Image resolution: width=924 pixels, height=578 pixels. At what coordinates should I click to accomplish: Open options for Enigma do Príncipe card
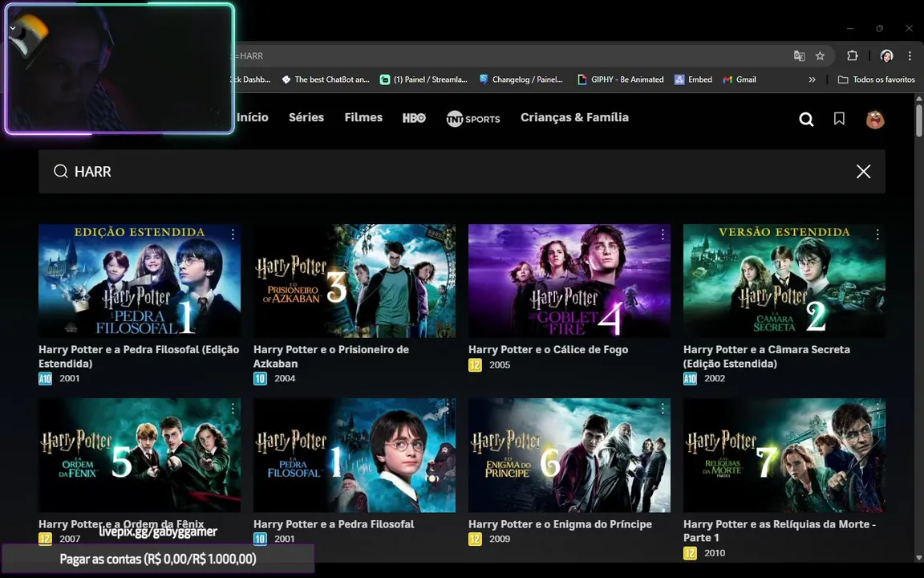pos(663,409)
